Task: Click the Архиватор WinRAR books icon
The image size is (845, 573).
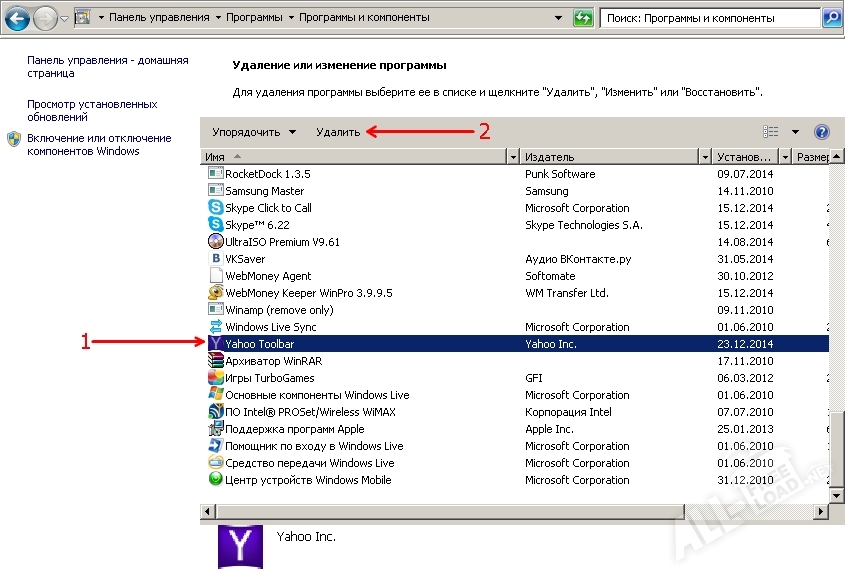Action: tap(216, 361)
